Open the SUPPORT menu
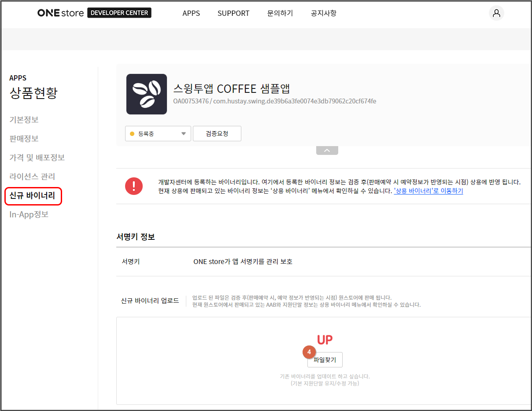The height and width of the screenshot is (411, 532). 233,13
